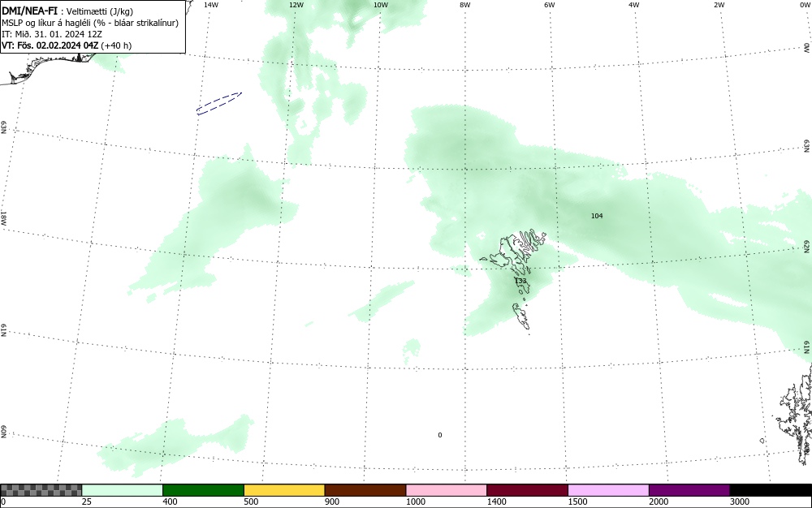Select the light mint 25–400 legend swatch

click(123, 490)
